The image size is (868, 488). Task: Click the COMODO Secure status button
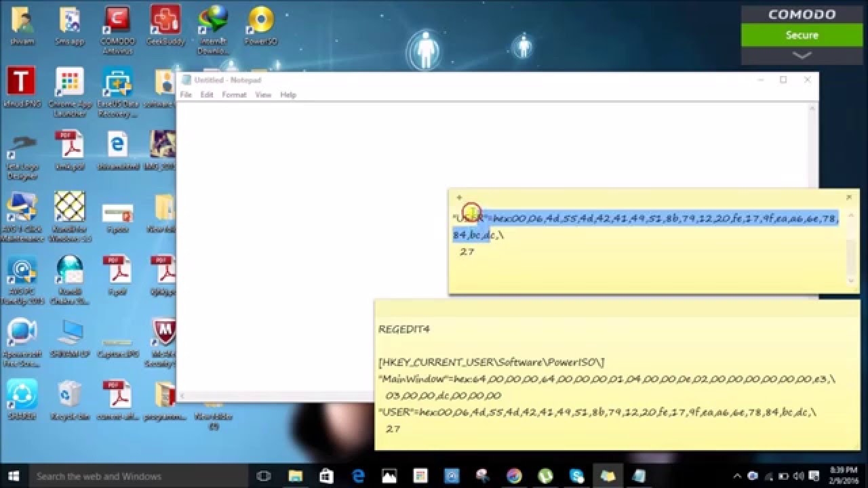point(802,35)
